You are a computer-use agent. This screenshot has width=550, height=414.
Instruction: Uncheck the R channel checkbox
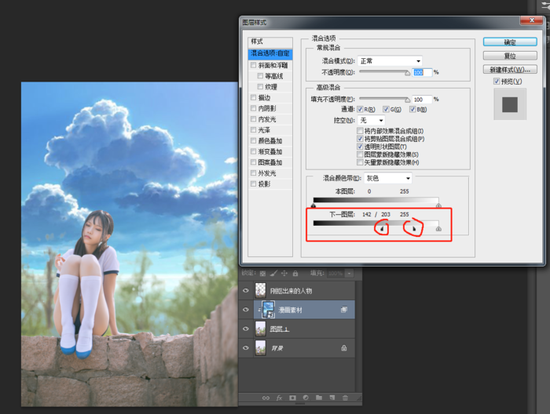click(x=360, y=109)
